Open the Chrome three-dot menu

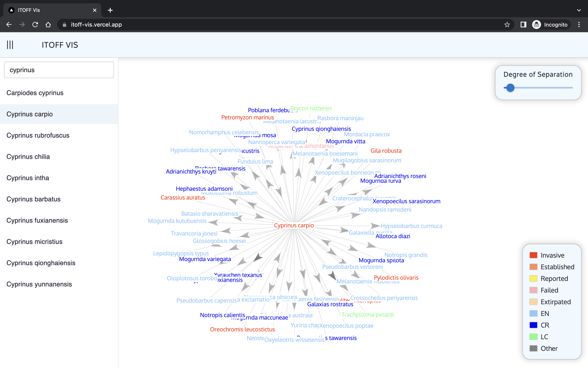579,25
